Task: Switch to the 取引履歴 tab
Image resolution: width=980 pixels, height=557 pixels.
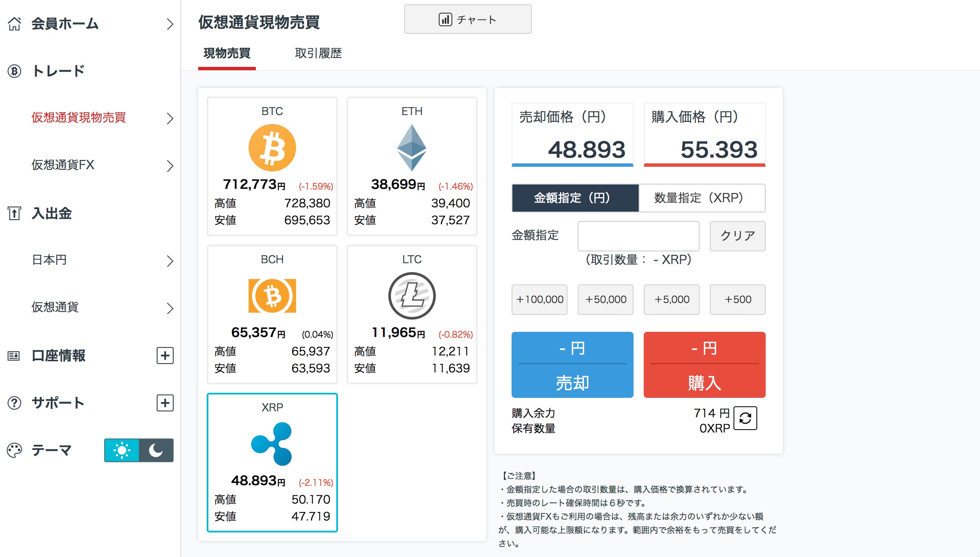Action: pyautogui.click(x=318, y=53)
